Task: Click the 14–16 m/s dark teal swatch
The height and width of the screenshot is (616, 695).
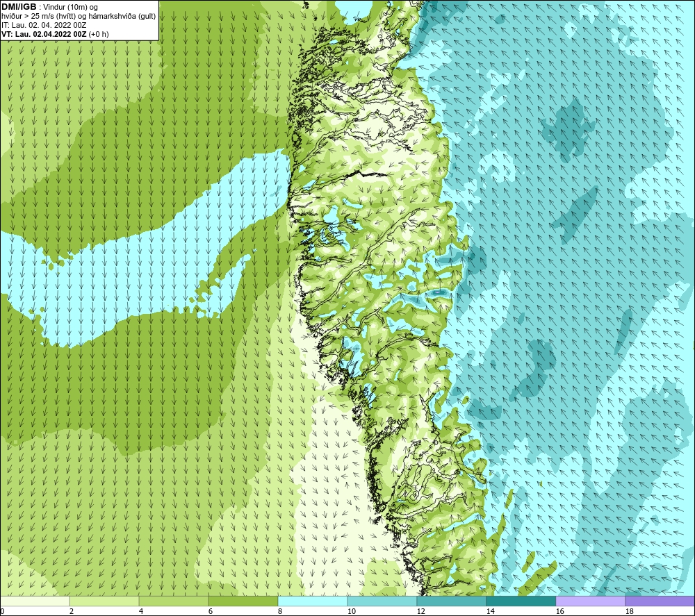Action: 521,601
